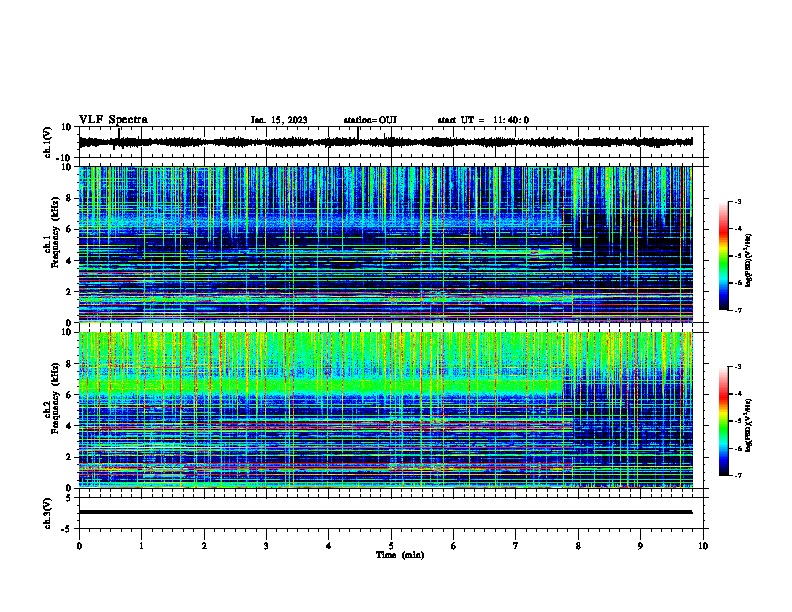Click the "5" tick on the time axis
Screen dimensions: 792x612
click(391, 546)
